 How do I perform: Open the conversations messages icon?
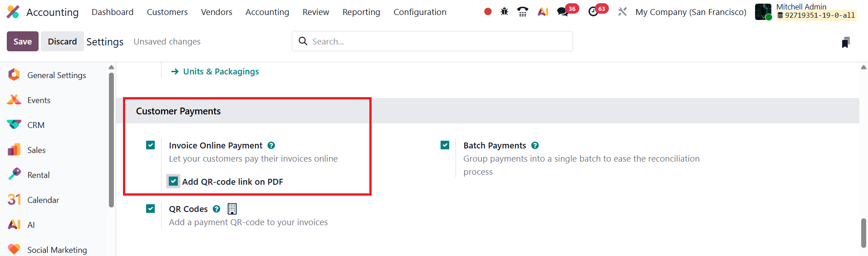point(563,12)
